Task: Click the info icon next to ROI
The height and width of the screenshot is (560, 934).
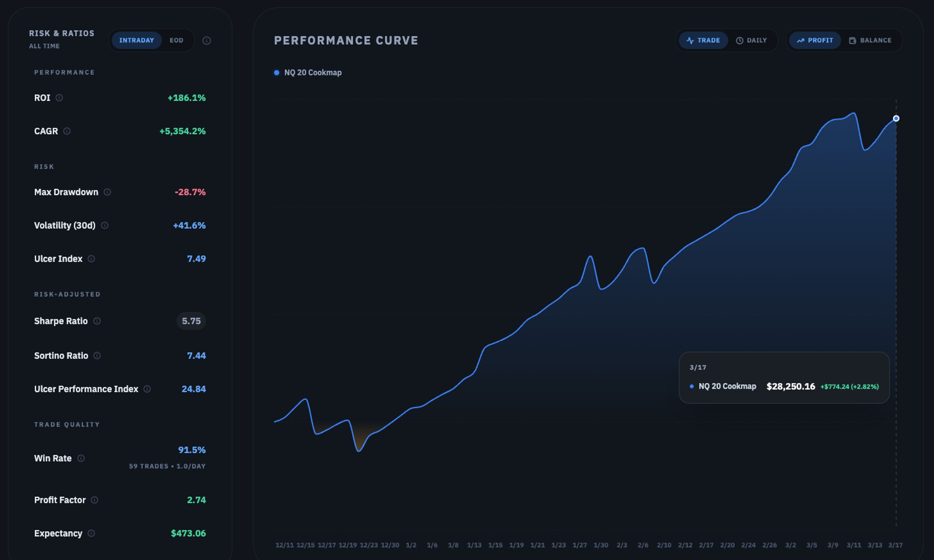Action: 59,98
